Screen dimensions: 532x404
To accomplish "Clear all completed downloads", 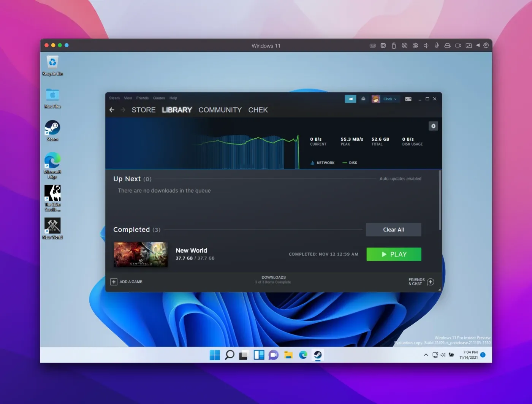I will (x=393, y=230).
